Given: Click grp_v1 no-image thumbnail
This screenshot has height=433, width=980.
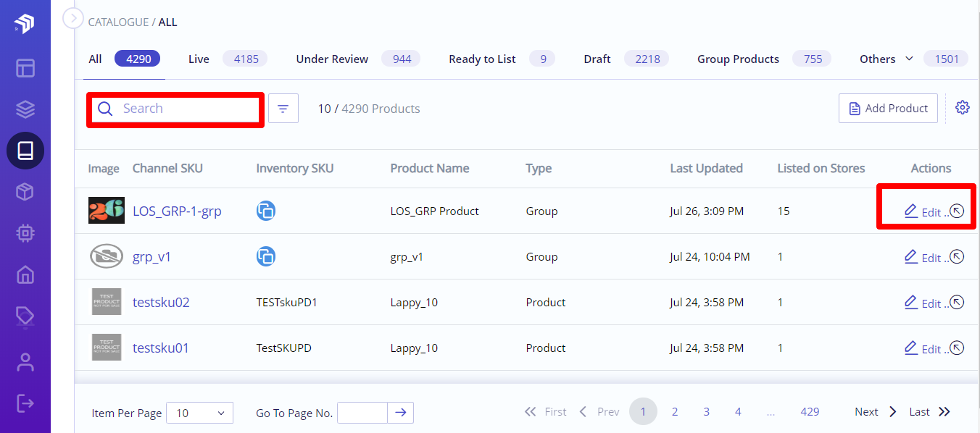Looking at the screenshot, I should pos(107,256).
